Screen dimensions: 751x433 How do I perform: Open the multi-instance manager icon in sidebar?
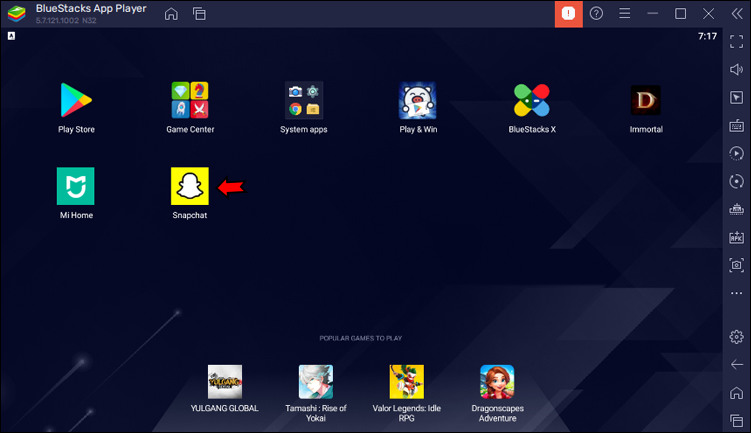pyautogui.click(x=737, y=209)
